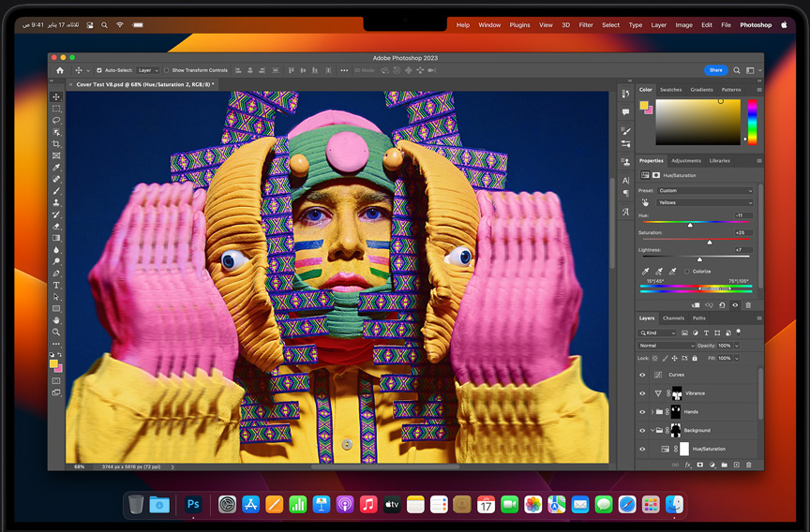Click the Home icon in options bar
Screen dimensions: 810x532
(60, 70)
